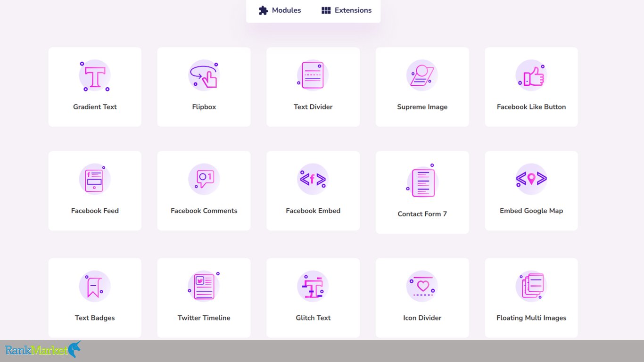Select the Text Badges label text
The height and width of the screenshot is (362, 644).
click(x=95, y=318)
